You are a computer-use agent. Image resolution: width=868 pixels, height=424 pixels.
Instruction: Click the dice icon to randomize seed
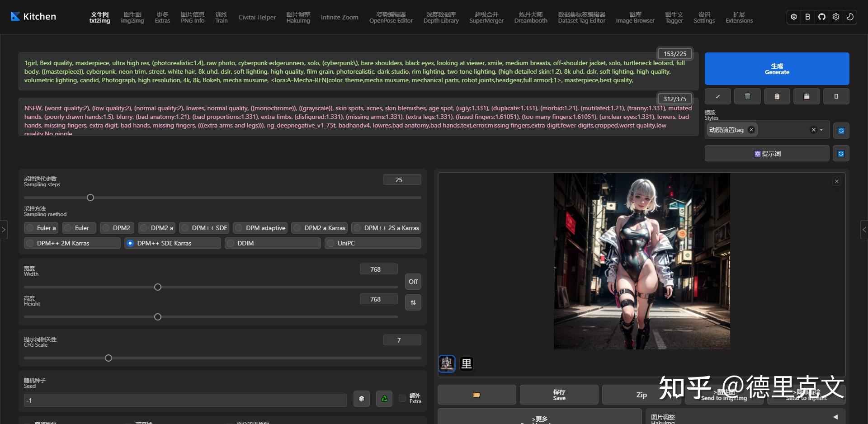[362, 399]
